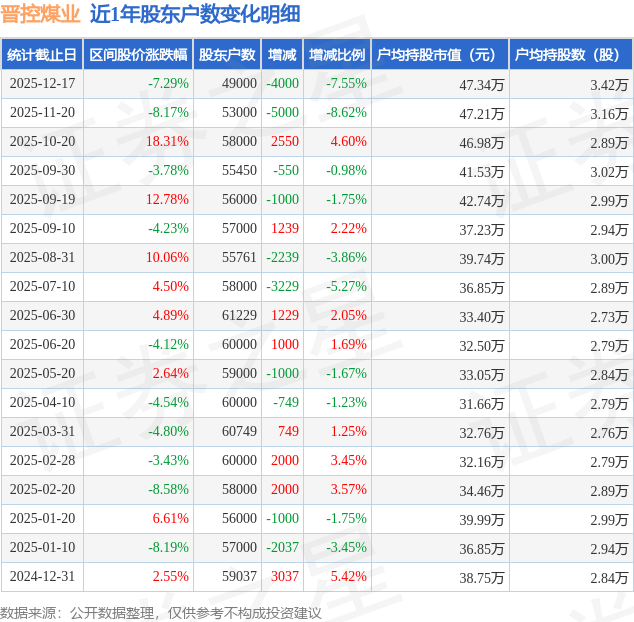The width and height of the screenshot is (634, 622).
Task: Click the 5.42% change ratio value
Action: coord(348,577)
